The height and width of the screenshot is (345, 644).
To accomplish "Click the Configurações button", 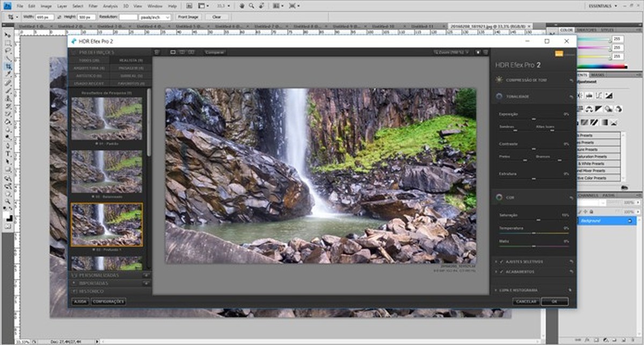I will [x=108, y=301].
